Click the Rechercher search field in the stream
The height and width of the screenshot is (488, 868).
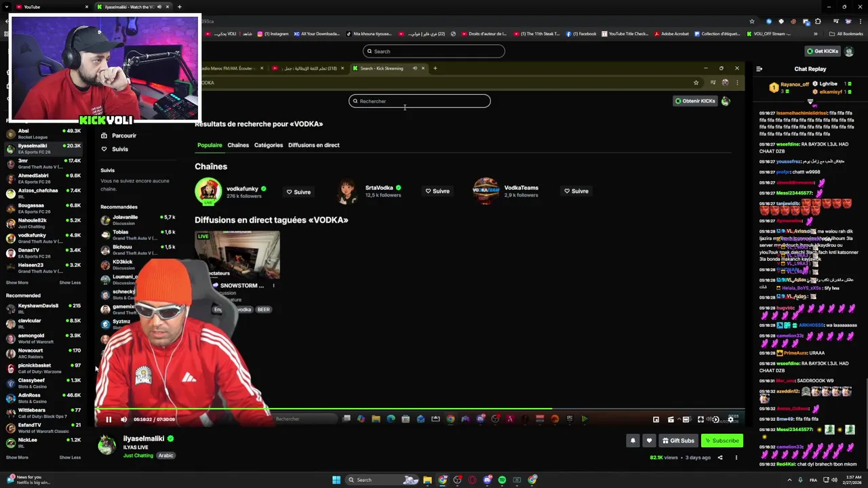tap(419, 101)
